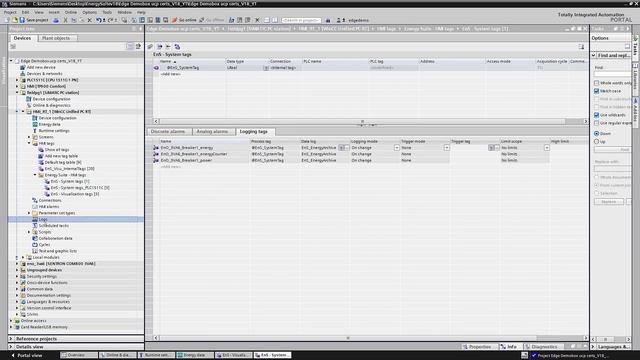640x360 pixels.
Task: Click Add new tag table item
Action: 61,156
